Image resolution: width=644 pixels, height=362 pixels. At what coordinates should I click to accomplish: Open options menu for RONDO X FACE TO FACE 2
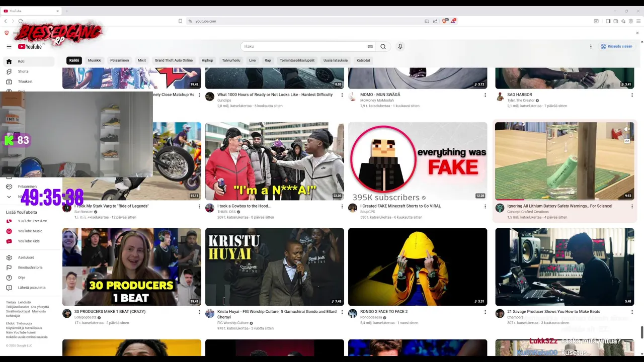pyautogui.click(x=485, y=312)
